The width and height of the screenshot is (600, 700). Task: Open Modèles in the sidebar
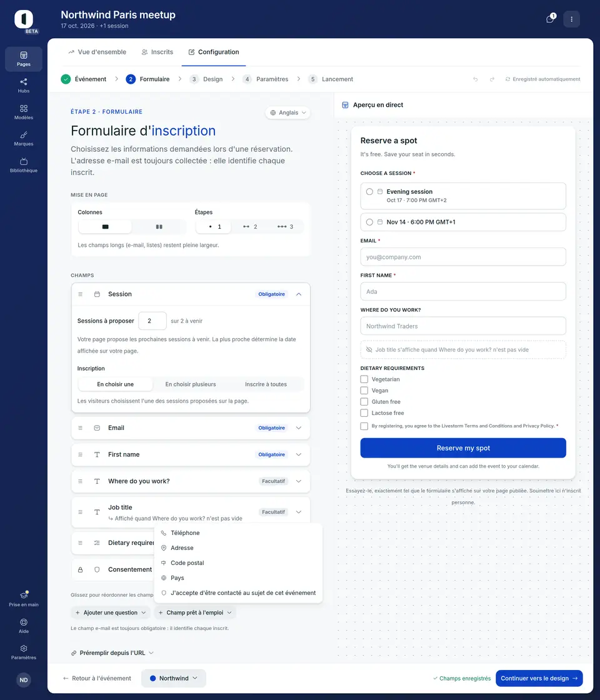tap(24, 112)
